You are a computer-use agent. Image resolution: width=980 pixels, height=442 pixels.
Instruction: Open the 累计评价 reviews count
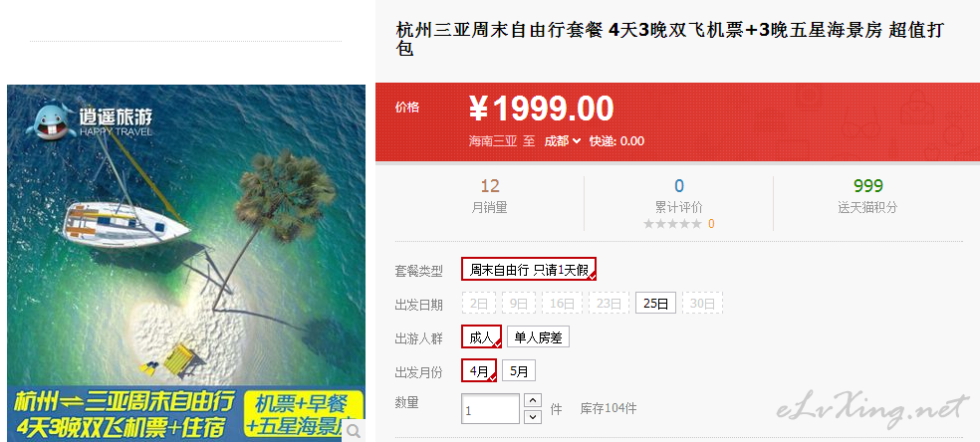point(679,186)
